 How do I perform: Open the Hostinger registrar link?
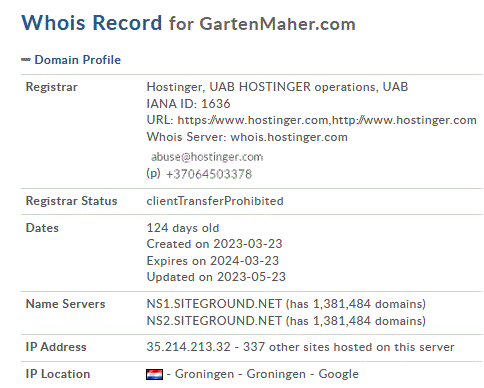[x=277, y=87]
